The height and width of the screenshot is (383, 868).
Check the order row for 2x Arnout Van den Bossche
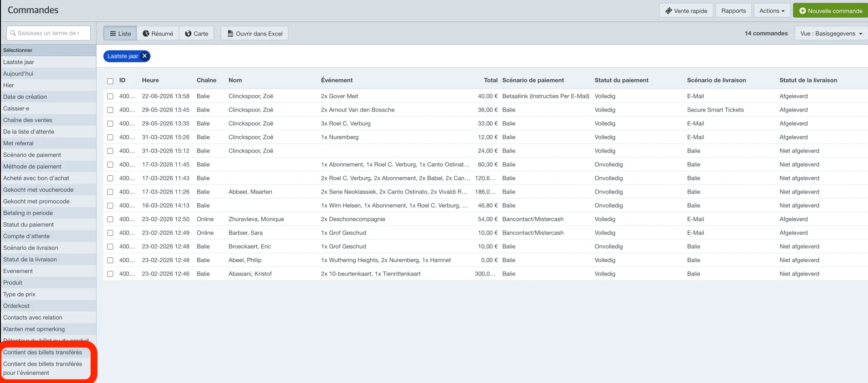tap(110, 110)
